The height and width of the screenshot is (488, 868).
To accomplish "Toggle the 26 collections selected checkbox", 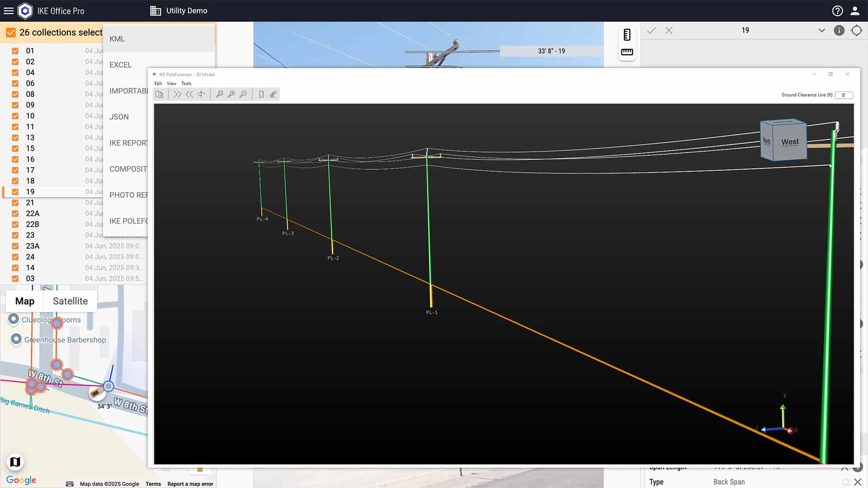I will (x=11, y=33).
